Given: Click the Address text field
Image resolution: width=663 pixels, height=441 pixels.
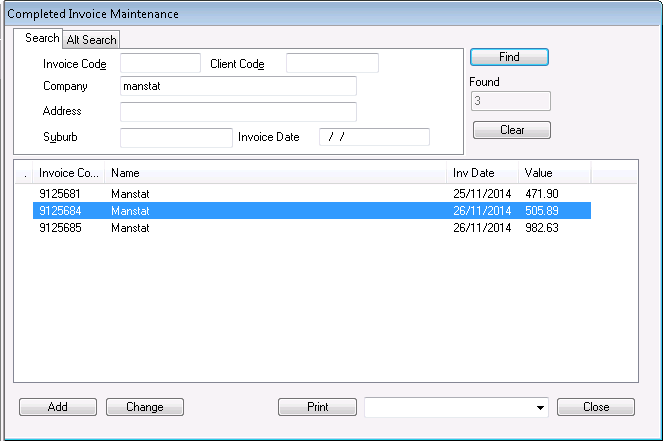Looking at the screenshot, I should click(x=238, y=111).
